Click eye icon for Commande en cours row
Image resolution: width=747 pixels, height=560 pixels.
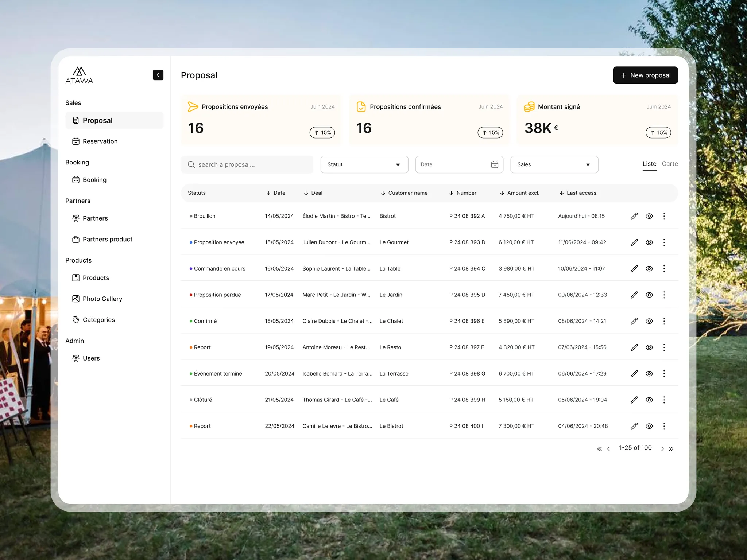(649, 269)
